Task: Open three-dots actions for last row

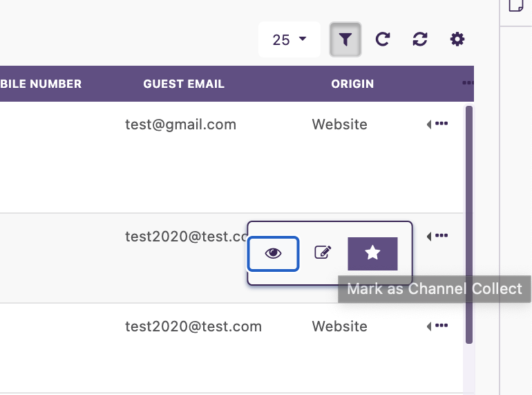Action: 437,326
